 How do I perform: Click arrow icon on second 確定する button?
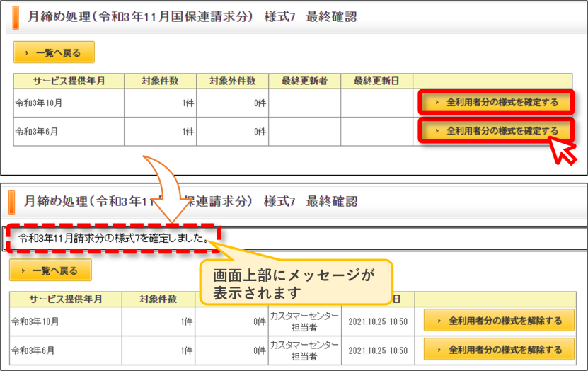point(437,131)
